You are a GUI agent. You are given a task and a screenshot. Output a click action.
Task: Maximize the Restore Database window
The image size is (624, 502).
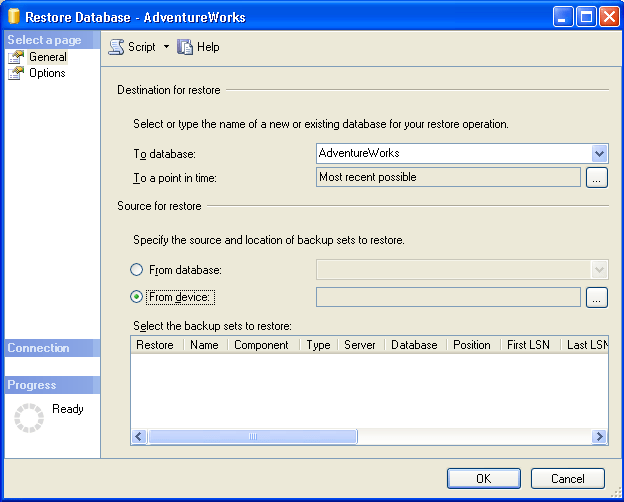coord(586,17)
